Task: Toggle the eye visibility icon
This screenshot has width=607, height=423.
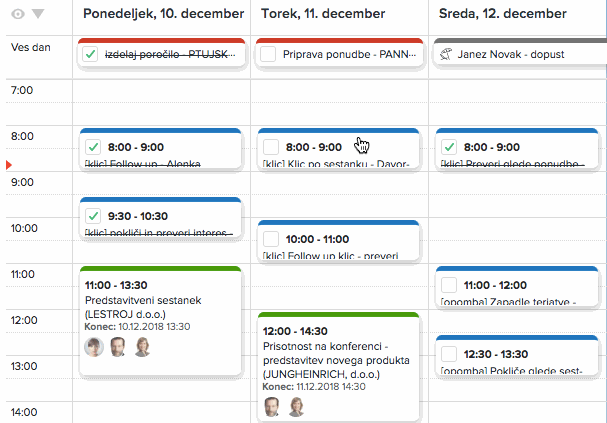Action: tap(17, 14)
